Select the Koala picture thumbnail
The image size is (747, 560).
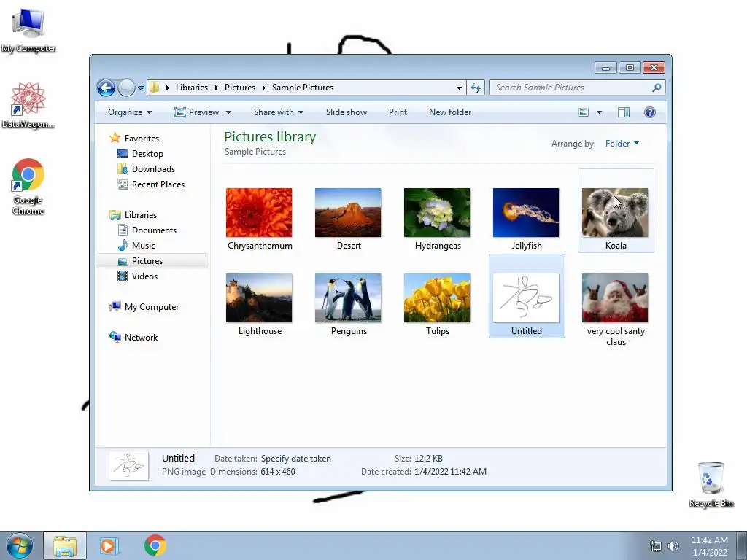coord(615,212)
